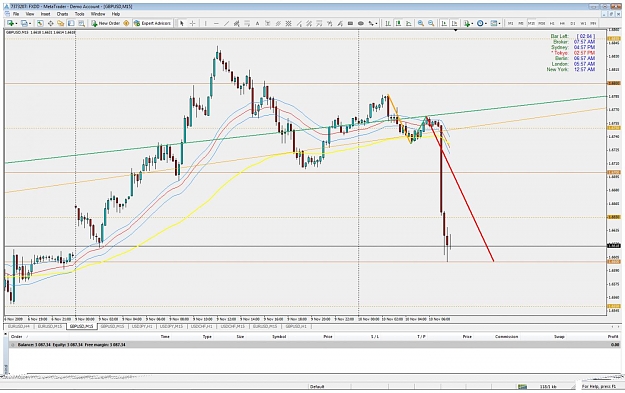The width and height of the screenshot is (625, 393).
Task: Switch timeframe to H4
Action: [x=562, y=24]
